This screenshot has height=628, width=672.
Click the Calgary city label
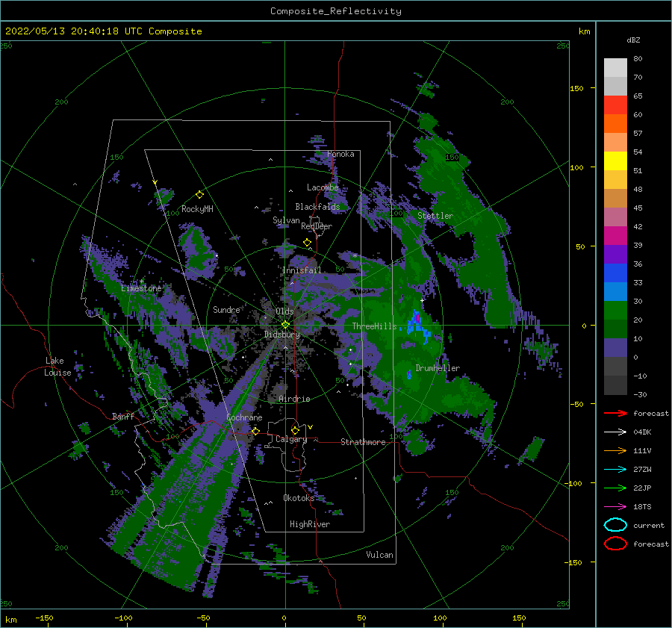pos(291,439)
